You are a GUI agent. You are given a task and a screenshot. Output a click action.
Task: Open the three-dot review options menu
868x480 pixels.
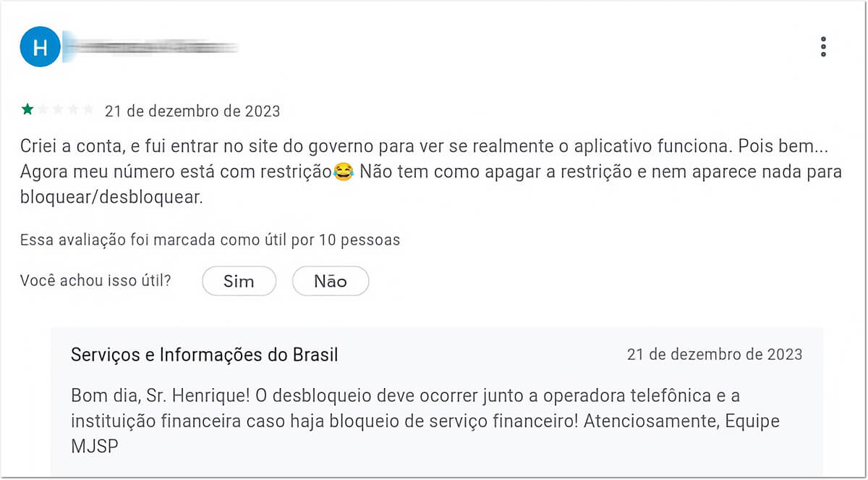coord(823,47)
